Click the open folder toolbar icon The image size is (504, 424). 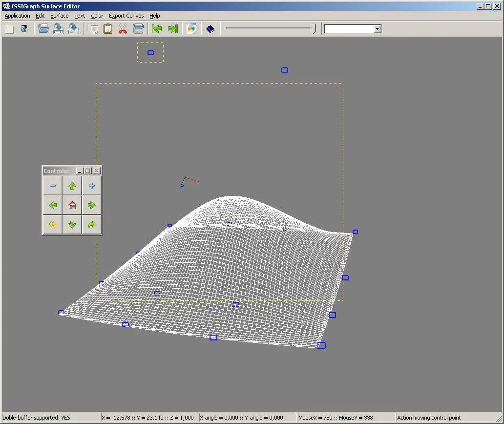click(43, 29)
